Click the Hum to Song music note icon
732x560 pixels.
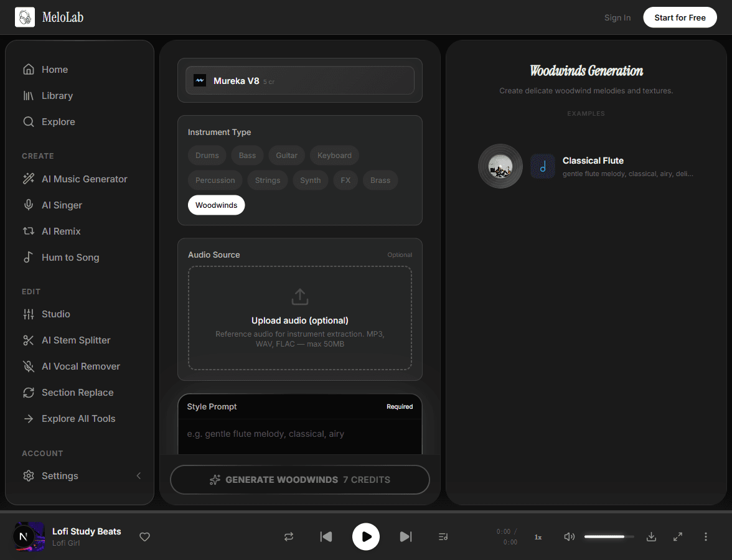coord(29,257)
